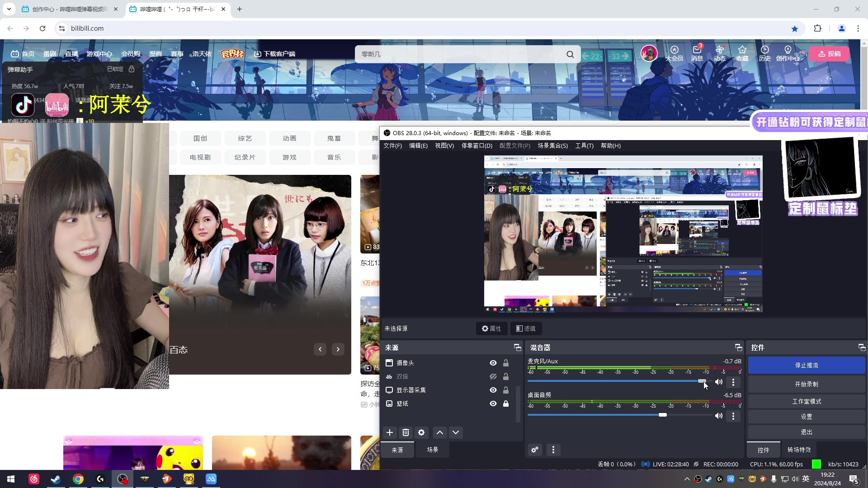
Task: Undock the 混音器 panel via its float icon
Action: pyautogui.click(x=738, y=347)
